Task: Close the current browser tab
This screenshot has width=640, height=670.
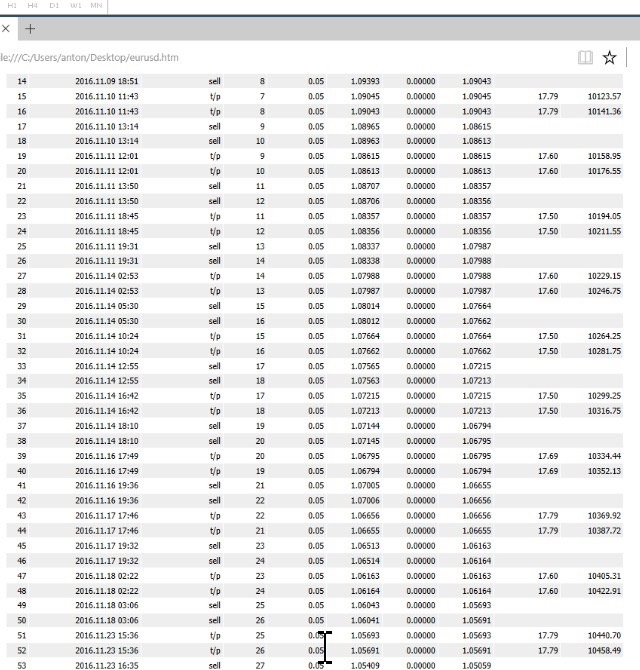Action: tap(6, 29)
